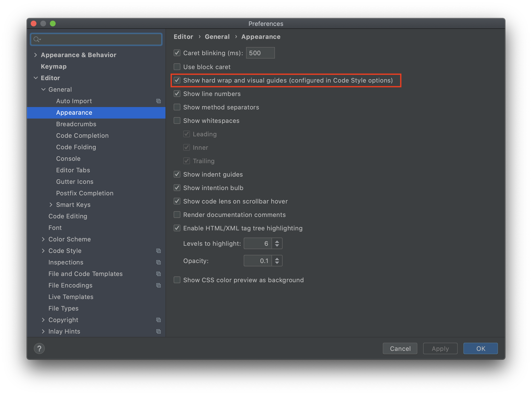Open help with the question mark button
The height and width of the screenshot is (395, 532).
39,348
